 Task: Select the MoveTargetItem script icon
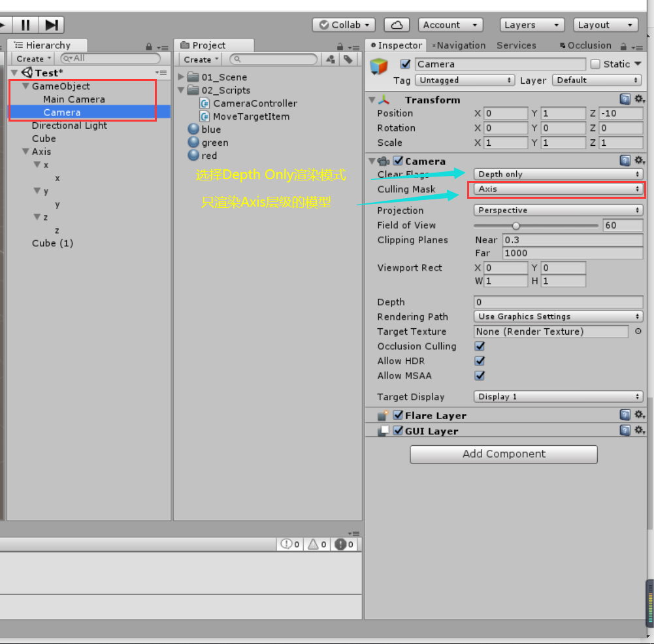pos(204,116)
